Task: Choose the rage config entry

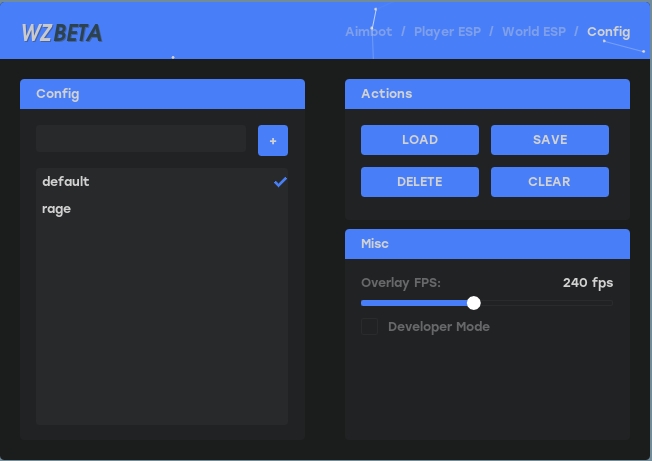Action: 57,209
